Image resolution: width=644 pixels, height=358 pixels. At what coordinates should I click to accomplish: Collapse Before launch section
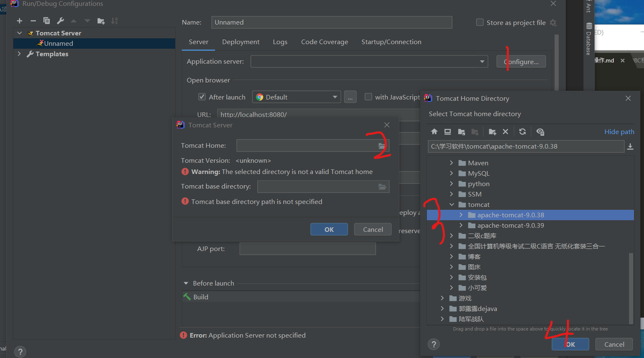pyautogui.click(x=186, y=283)
